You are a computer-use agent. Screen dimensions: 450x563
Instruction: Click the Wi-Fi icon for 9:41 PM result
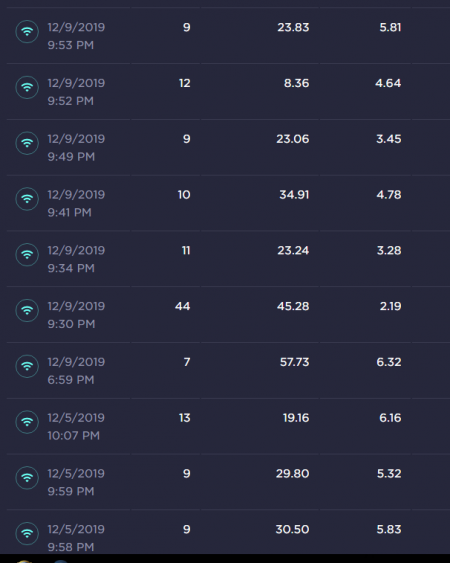[x=27, y=199]
